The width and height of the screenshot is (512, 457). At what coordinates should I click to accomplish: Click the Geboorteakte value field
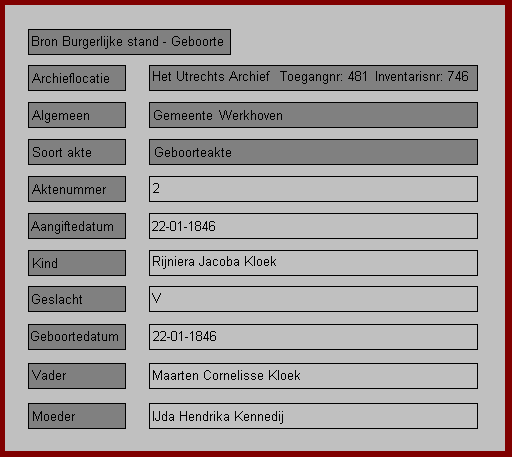pos(313,152)
